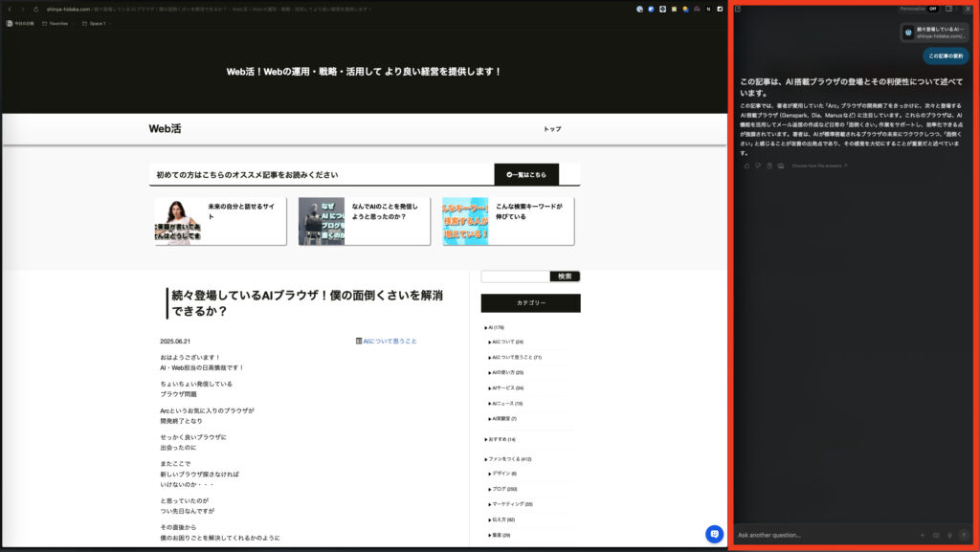The width and height of the screenshot is (980, 552).
Task: Copy the answer with the copy icon
Action: [769, 166]
